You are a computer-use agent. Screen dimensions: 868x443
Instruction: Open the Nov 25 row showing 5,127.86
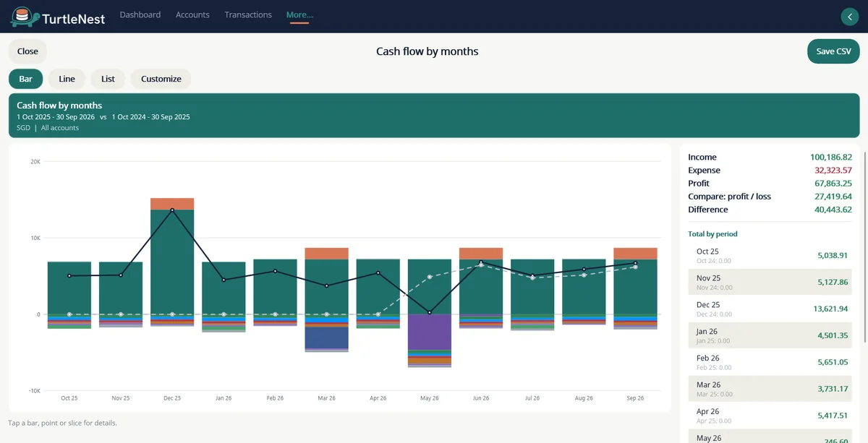tap(770, 283)
